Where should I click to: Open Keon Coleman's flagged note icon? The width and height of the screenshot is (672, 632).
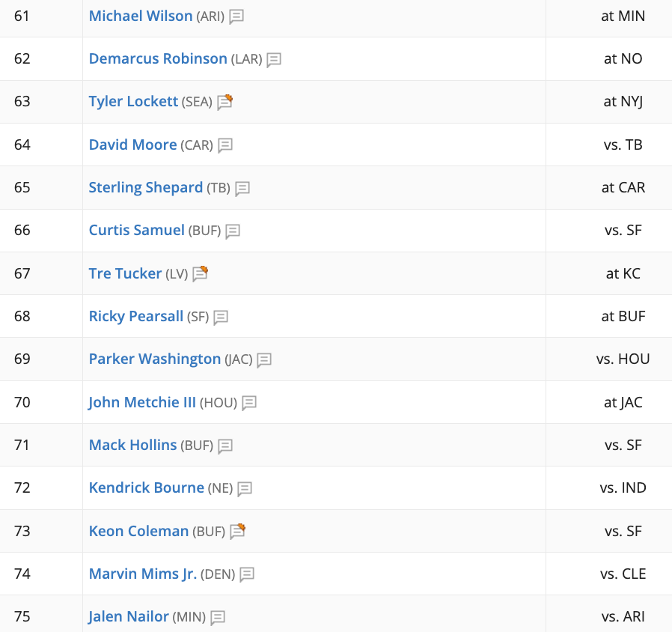(238, 531)
